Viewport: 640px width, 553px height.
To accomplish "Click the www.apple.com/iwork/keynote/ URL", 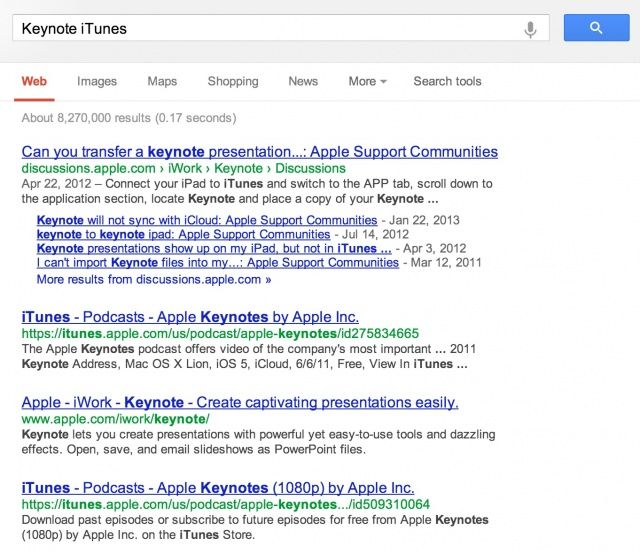I will (x=116, y=419).
